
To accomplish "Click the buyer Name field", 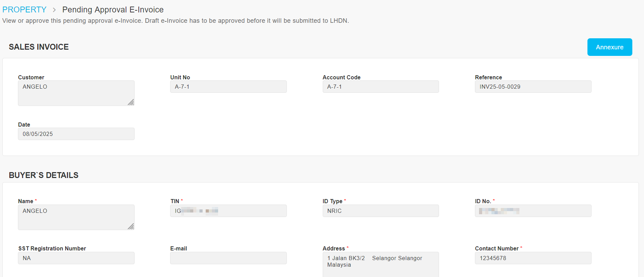I will coord(76,217).
